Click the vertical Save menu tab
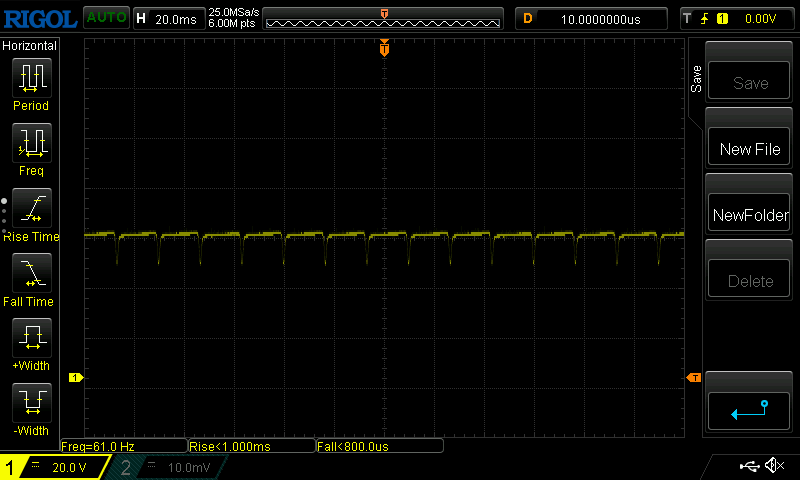Image resolution: width=800 pixels, height=480 pixels. tap(696, 79)
